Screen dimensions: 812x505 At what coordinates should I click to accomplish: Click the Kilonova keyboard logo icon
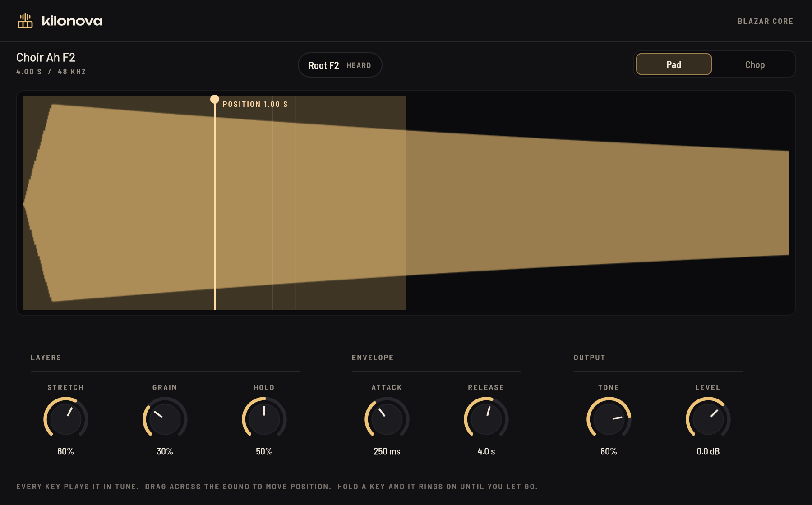click(25, 21)
